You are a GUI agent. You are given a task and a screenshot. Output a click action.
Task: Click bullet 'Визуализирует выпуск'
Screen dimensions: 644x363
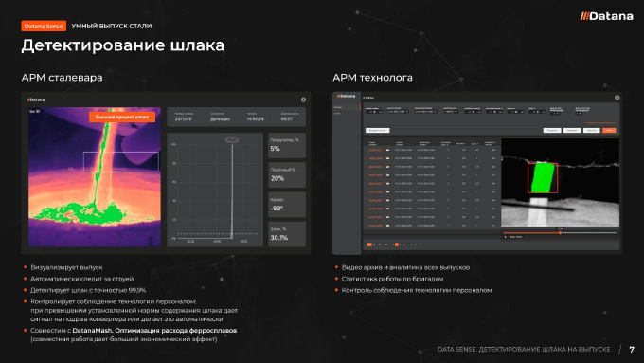(66, 267)
